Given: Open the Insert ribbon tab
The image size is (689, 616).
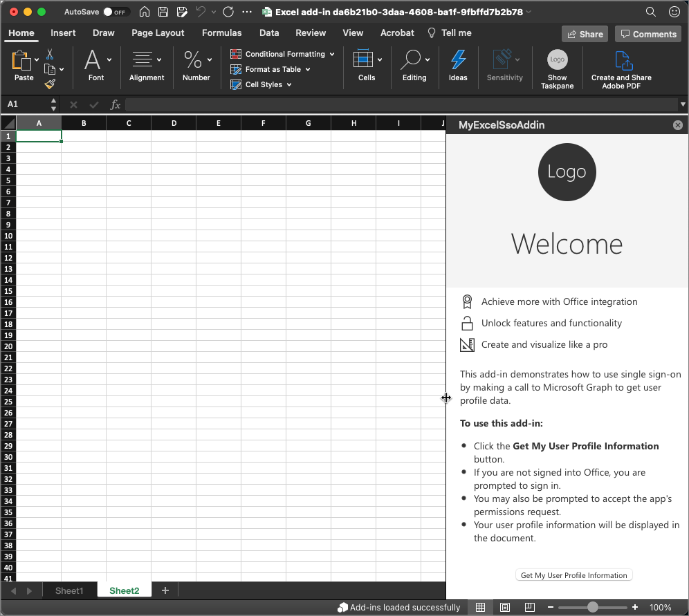Looking at the screenshot, I should [x=63, y=33].
